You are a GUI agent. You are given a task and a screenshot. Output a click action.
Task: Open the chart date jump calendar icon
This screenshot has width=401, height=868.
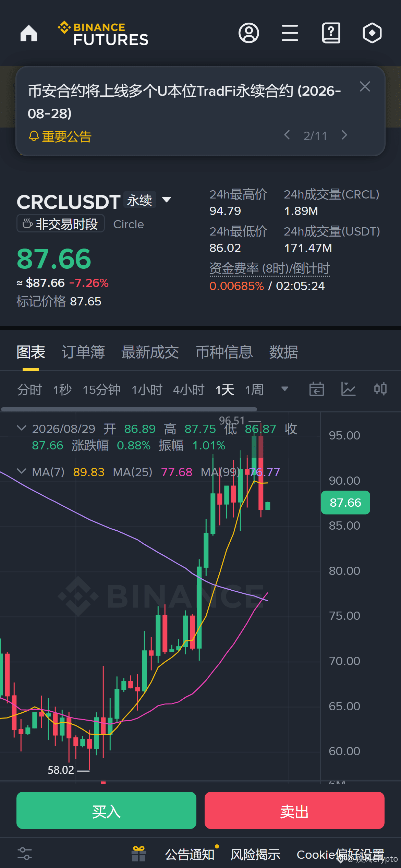[317, 389]
